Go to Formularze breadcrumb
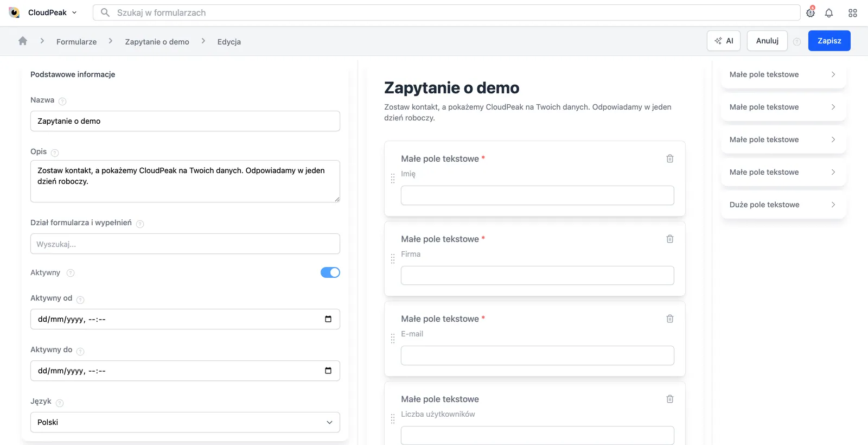The height and width of the screenshot is (445, 868). [x=76, y=42]
